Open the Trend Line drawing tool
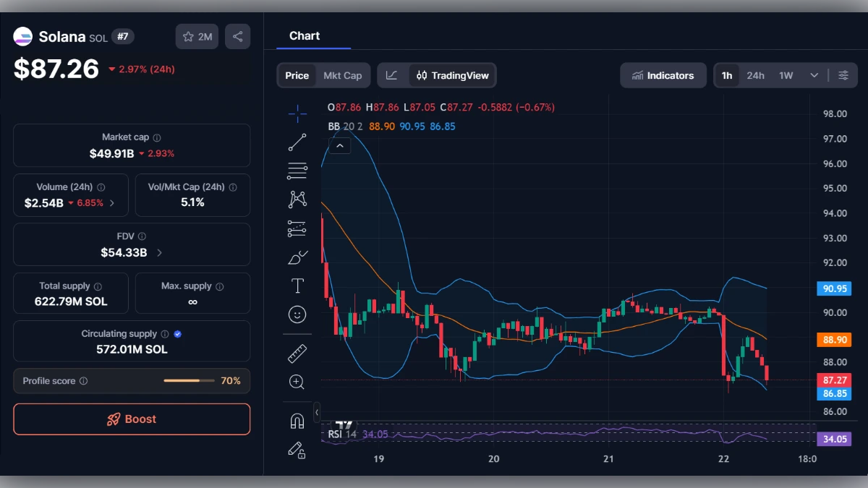 [297, 142]
